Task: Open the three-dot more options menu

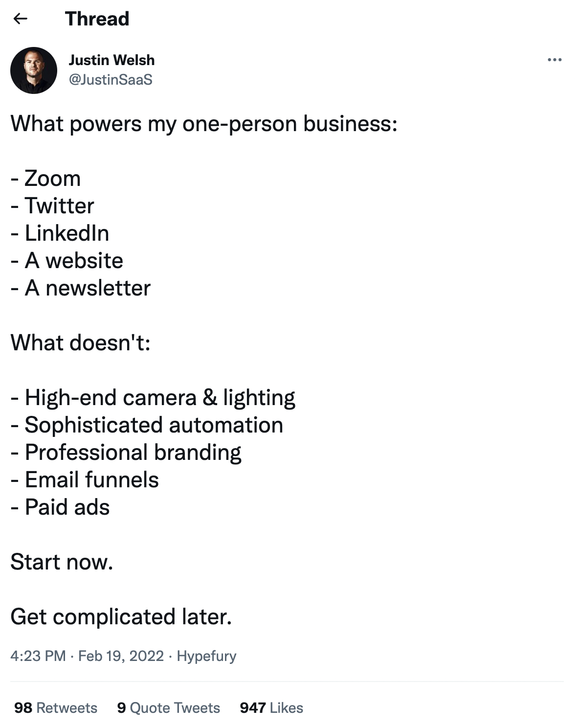Action: [x=555, y=60]
